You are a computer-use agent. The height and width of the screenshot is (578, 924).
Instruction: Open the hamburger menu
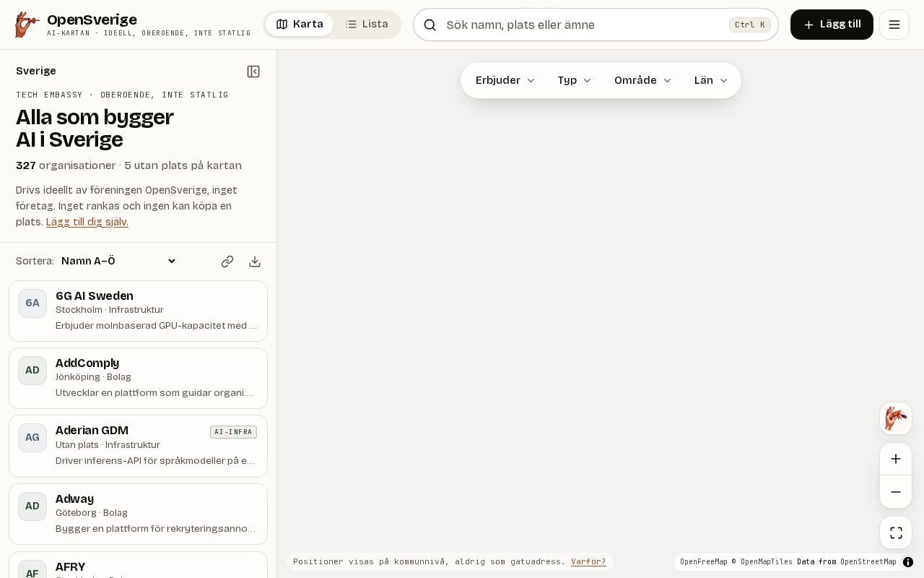[894, 25]
